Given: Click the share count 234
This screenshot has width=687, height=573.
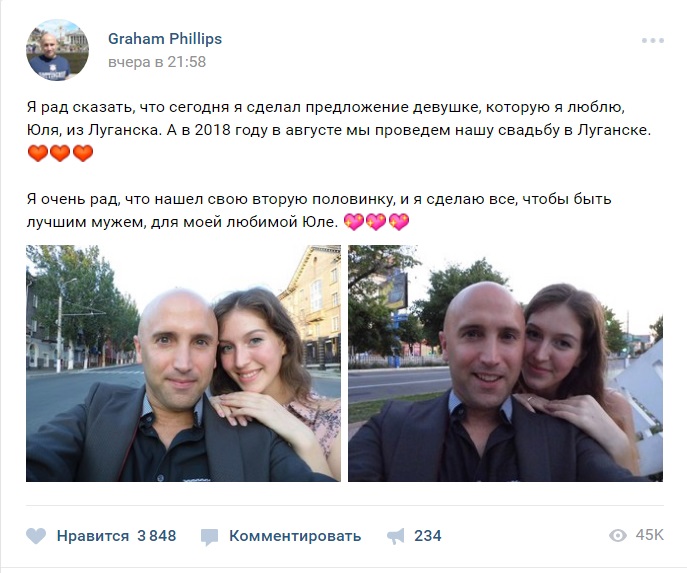Looking at the screenshot, I should pyautogui.click(x=428, y=536).
